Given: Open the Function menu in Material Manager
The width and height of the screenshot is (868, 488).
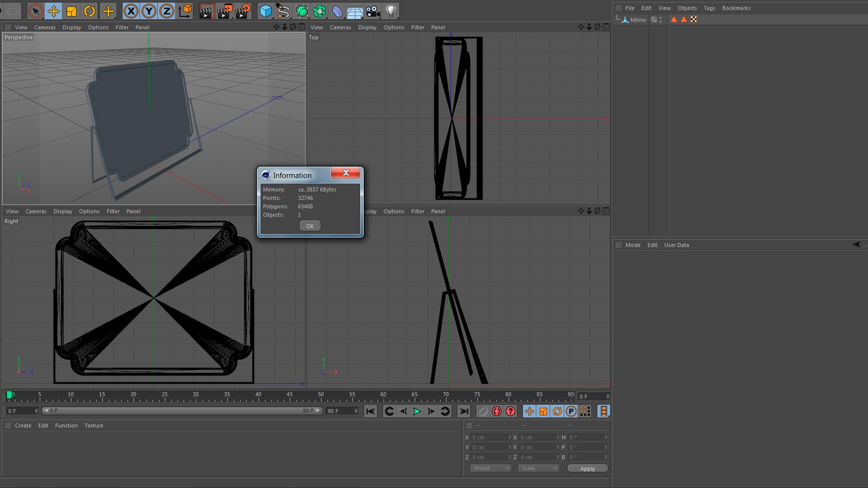Looking at the screenshot, I should pos(66,425).
